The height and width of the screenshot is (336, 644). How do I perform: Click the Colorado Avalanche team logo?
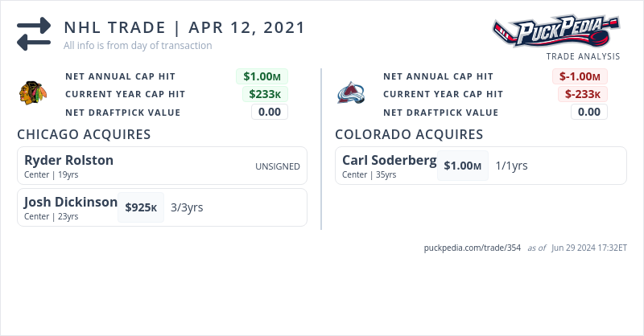coord(349,93)
